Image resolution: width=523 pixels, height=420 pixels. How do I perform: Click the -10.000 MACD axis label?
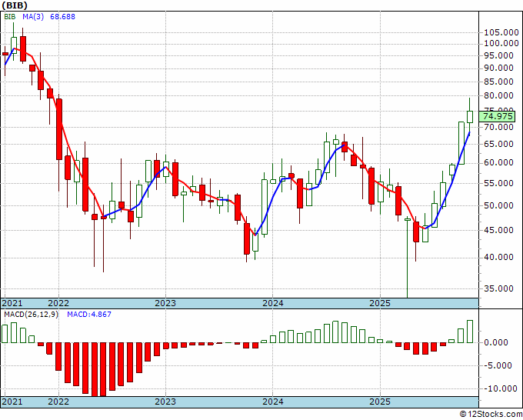click(501, 388)
